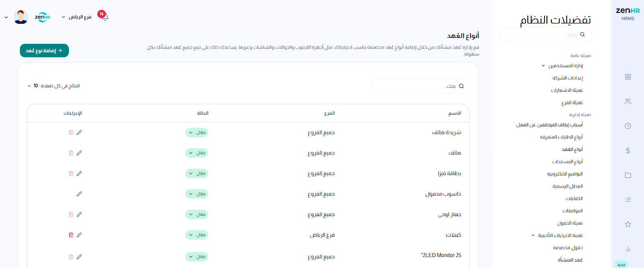Open the dollar payroll icon in sidebar

coord(628,150)
